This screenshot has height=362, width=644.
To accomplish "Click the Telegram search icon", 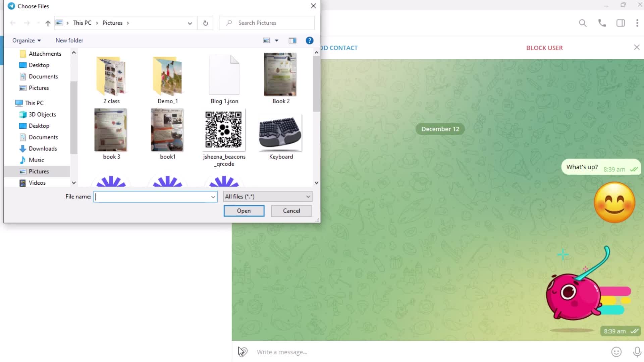I will [x=583, y=23].
